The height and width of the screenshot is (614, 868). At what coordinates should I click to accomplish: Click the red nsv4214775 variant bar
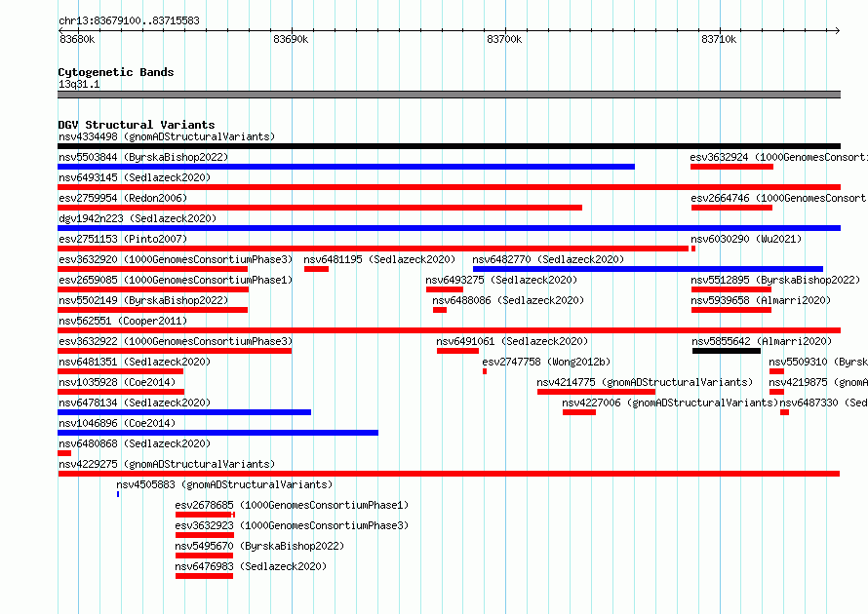pos(596,392)
